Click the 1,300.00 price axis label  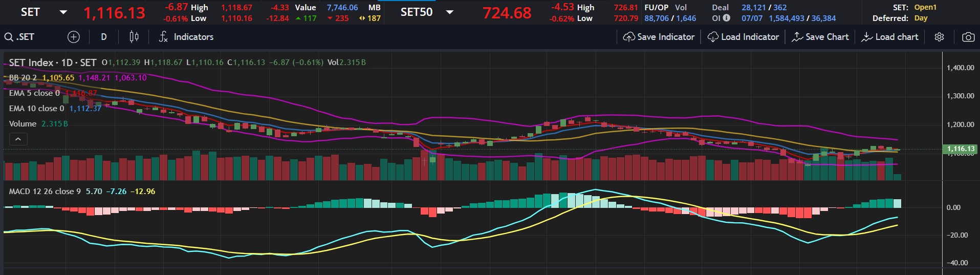(x=961, y=96)
